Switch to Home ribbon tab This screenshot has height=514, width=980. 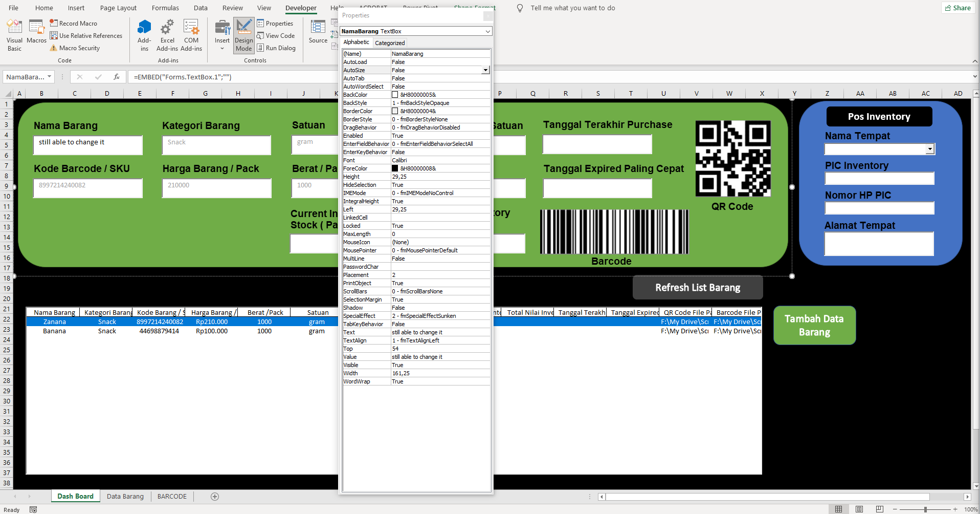pos(44,8)
